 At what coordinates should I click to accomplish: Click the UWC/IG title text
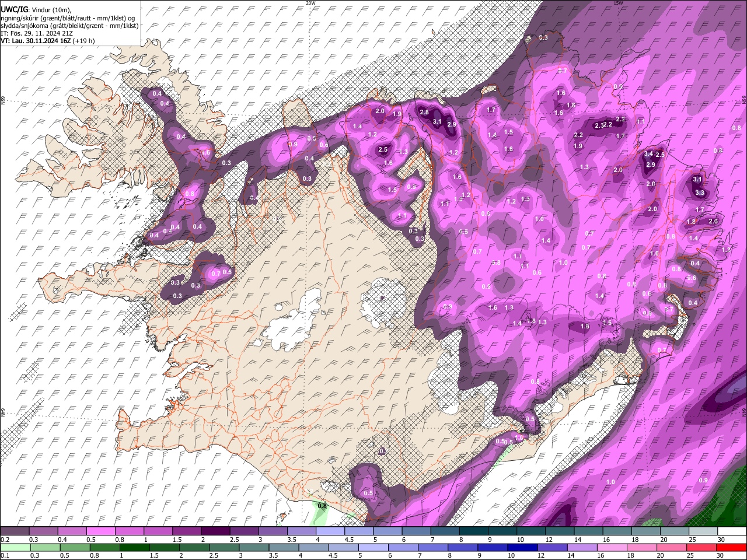(x=13, y=10)
